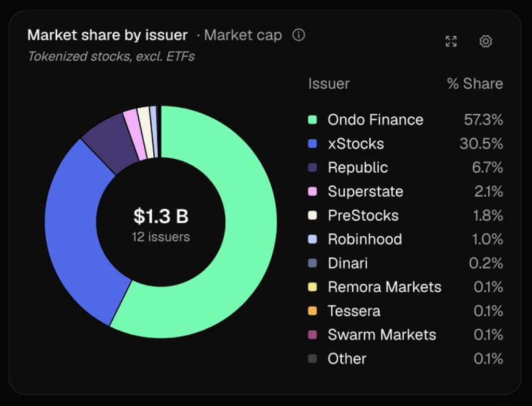
Task: Click the light blue Robinhood donut slice
Action: pyautogui.click(x=154, y=131)
